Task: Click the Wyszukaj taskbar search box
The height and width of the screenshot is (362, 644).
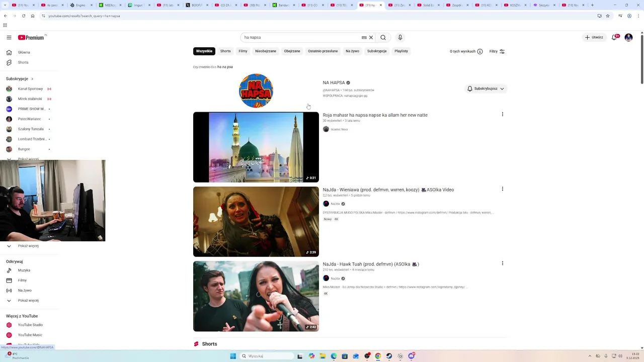Action: [x=267, y=356]
